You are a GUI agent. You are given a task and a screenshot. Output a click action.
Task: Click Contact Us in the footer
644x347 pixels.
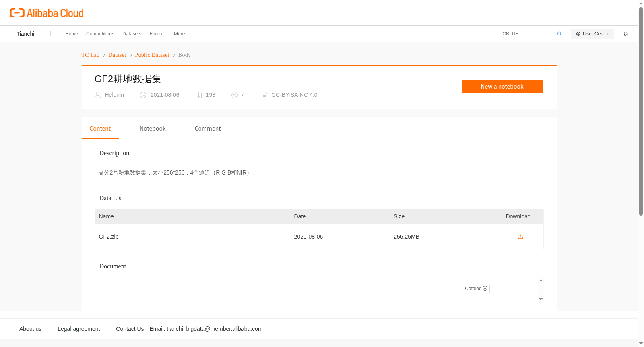(x=130, y=329)
